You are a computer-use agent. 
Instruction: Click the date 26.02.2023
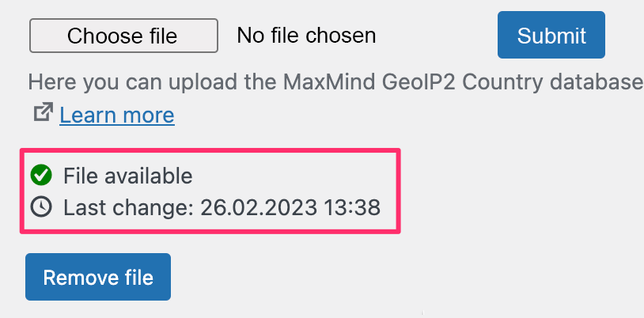[x=259, y=207]
